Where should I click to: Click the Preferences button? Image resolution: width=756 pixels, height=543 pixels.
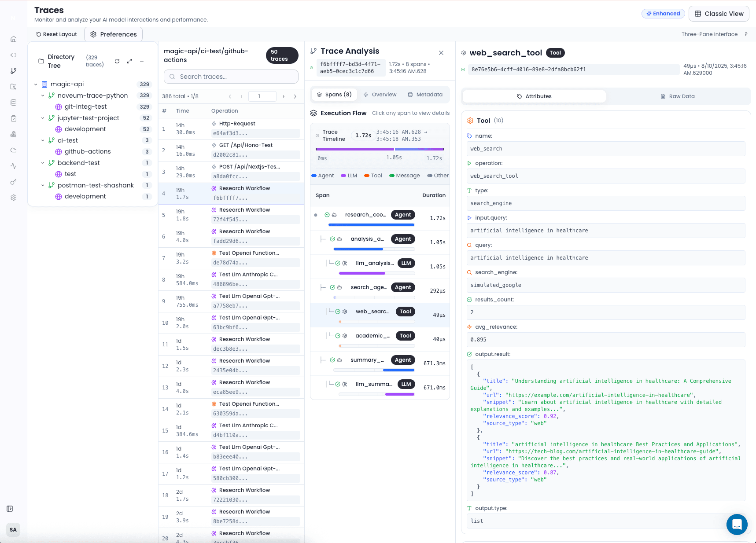click(113, 34)
